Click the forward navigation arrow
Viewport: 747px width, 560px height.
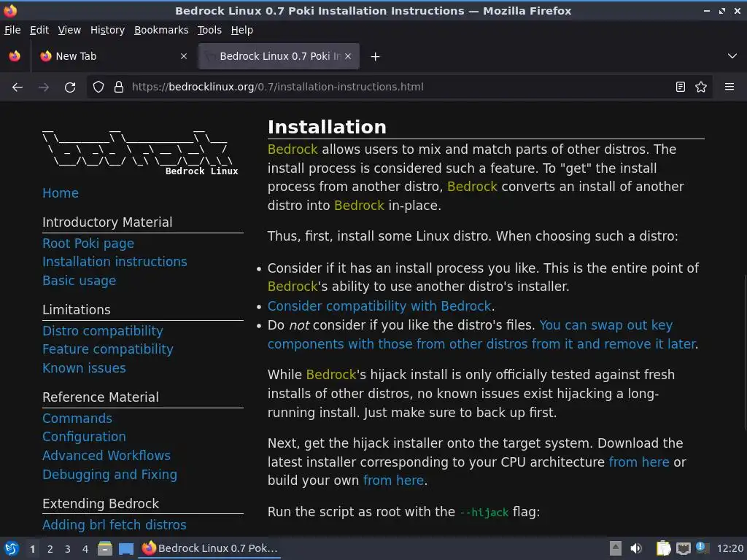(44, 87)
